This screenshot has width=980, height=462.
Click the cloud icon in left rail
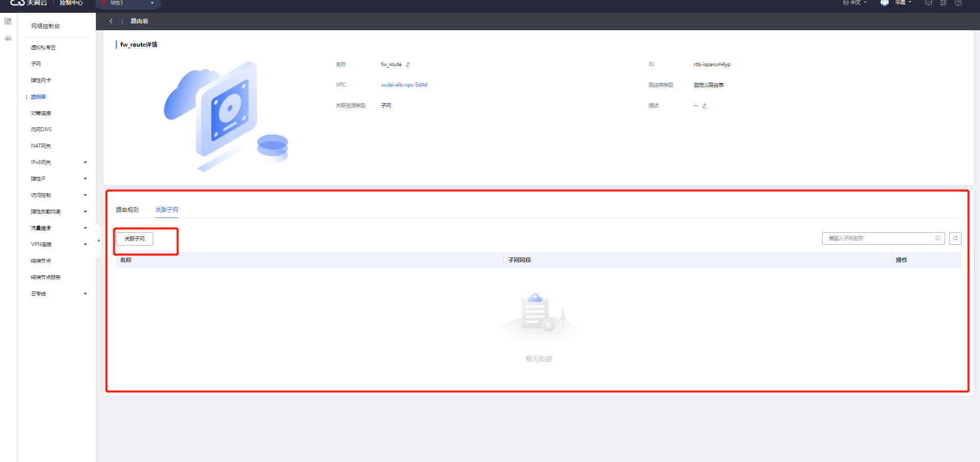coord(8,38)
